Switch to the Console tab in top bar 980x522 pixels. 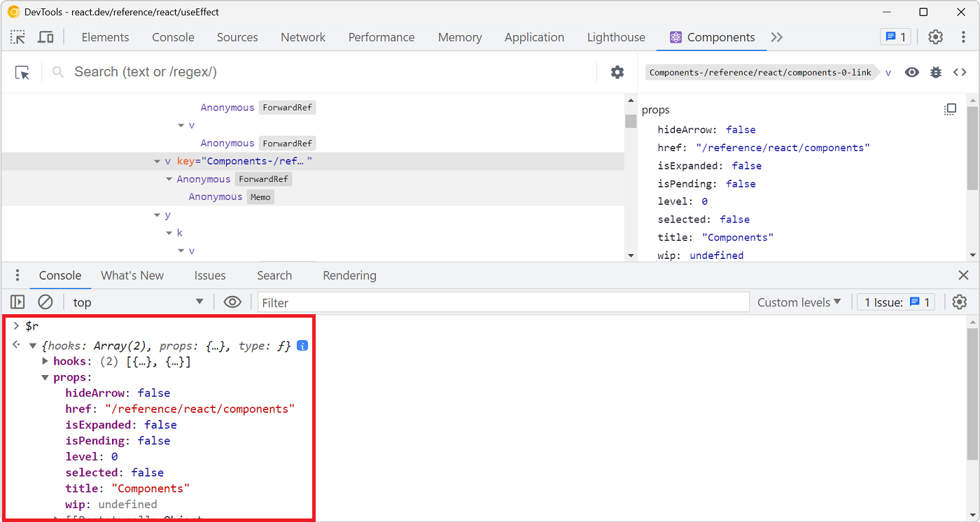point(174,37)
